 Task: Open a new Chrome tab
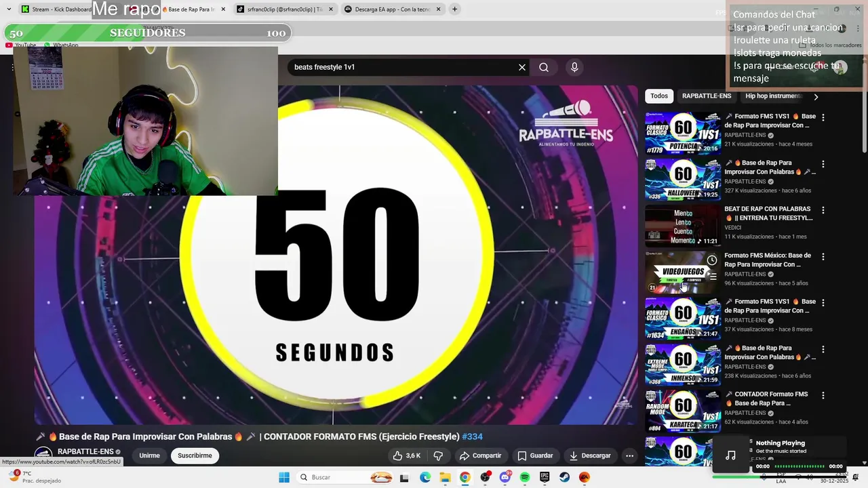point(454,9)
